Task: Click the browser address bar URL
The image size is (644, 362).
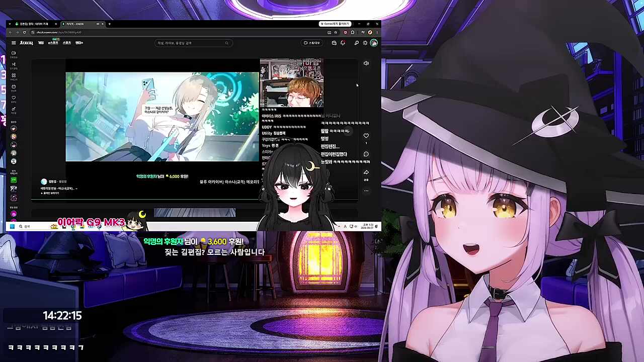Action: click(59, 32)
